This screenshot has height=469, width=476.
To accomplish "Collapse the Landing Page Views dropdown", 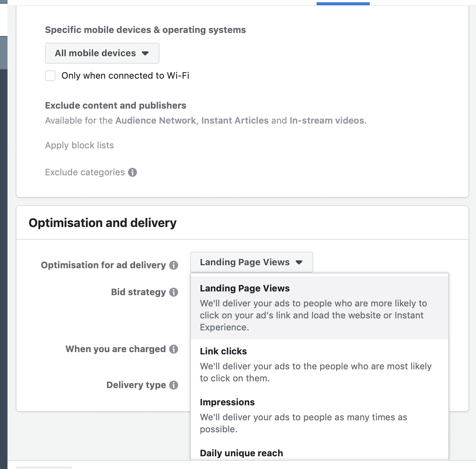I will (251, 262).
